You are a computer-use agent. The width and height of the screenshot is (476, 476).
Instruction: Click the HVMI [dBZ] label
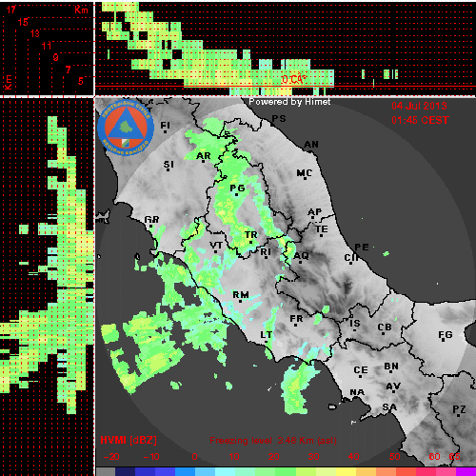click(129, 440)
